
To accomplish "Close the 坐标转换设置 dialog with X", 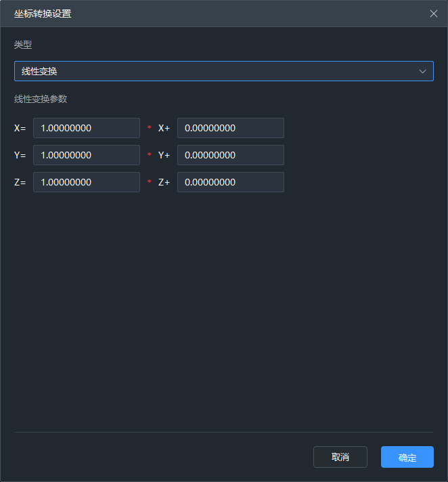I will (434, 14).
